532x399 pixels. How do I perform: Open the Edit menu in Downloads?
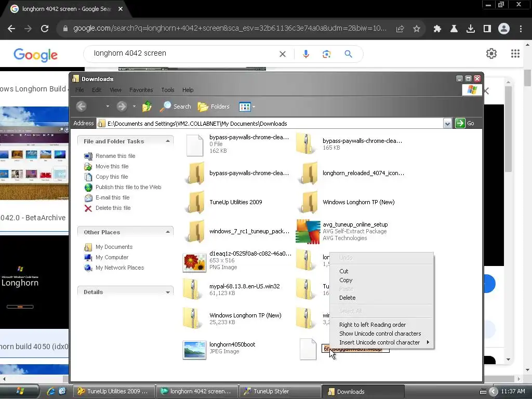tap(96, 90)
